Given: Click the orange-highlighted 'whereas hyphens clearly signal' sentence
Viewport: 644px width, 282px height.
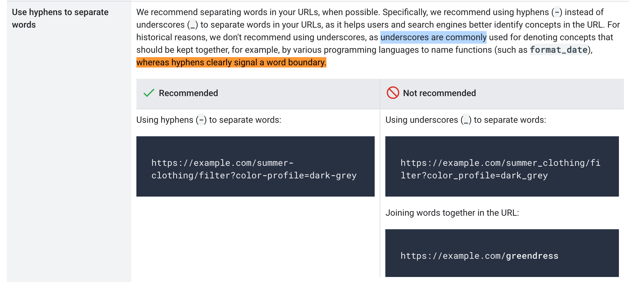Looking at the screenshot, I should [x=231, y=62].
